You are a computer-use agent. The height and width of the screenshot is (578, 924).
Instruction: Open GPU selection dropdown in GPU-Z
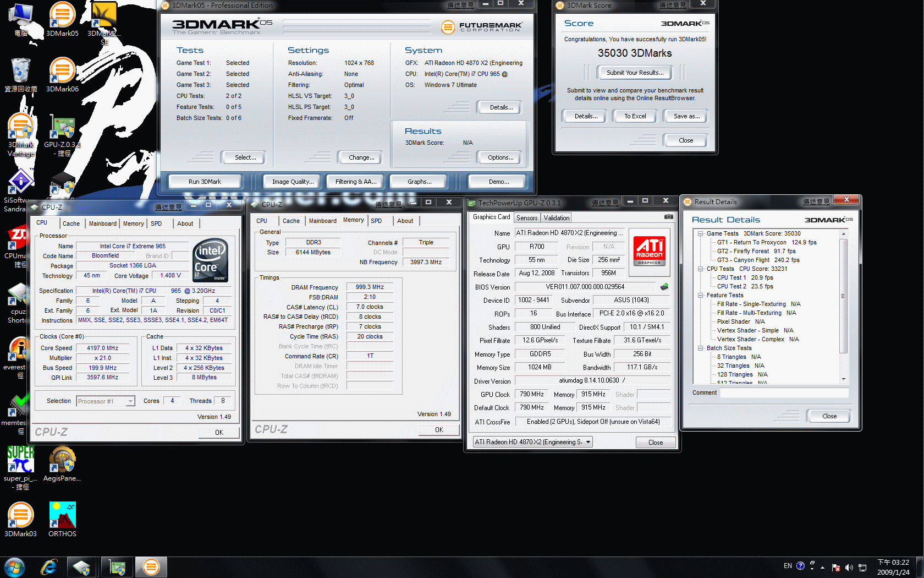[532, 442]
